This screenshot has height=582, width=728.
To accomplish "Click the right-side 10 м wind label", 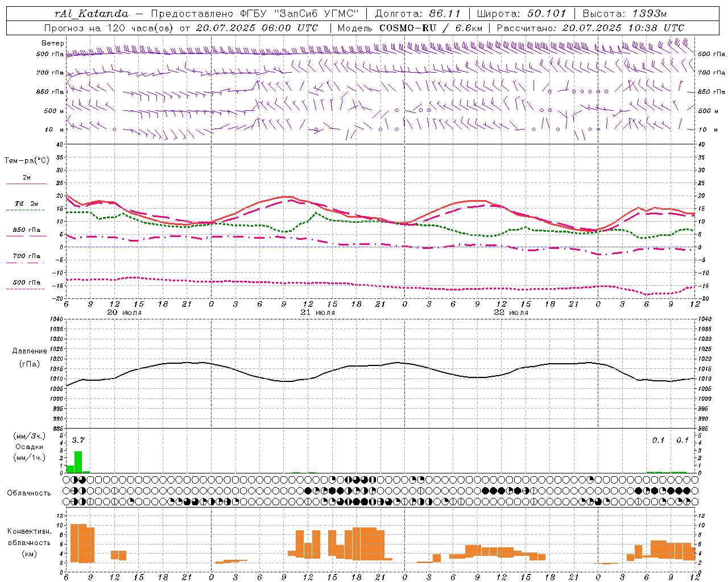I will 708,130.
